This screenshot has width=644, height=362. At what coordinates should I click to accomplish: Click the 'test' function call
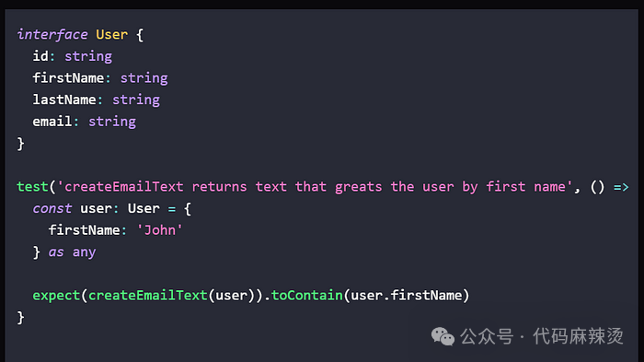pyautogui.click(x=32, y=187)
